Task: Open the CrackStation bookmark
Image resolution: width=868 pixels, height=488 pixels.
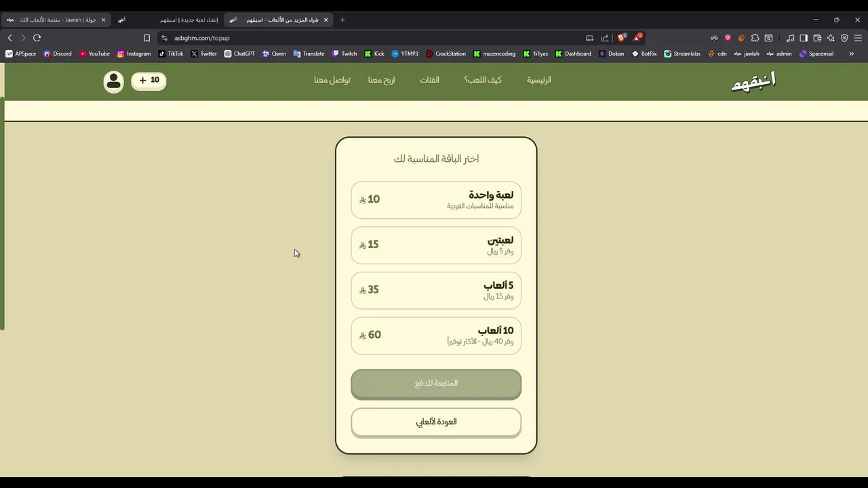Action: coord(446,54)
